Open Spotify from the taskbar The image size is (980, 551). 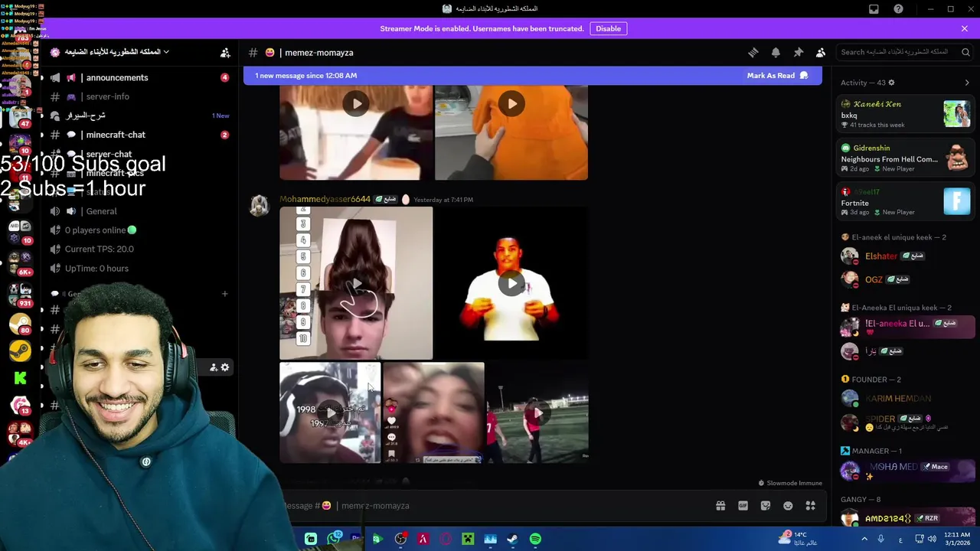point(535,539)
